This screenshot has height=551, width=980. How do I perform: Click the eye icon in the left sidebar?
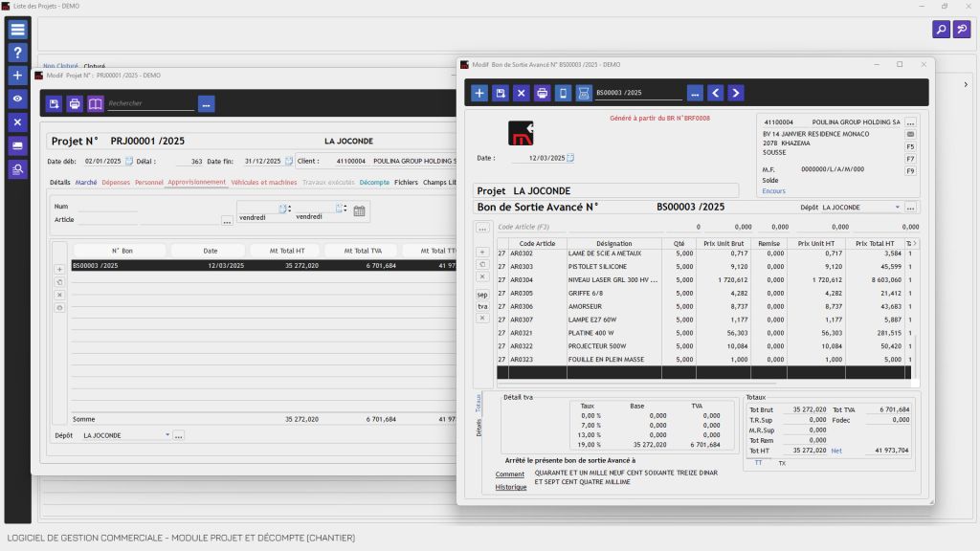click(x=16, y=98)
